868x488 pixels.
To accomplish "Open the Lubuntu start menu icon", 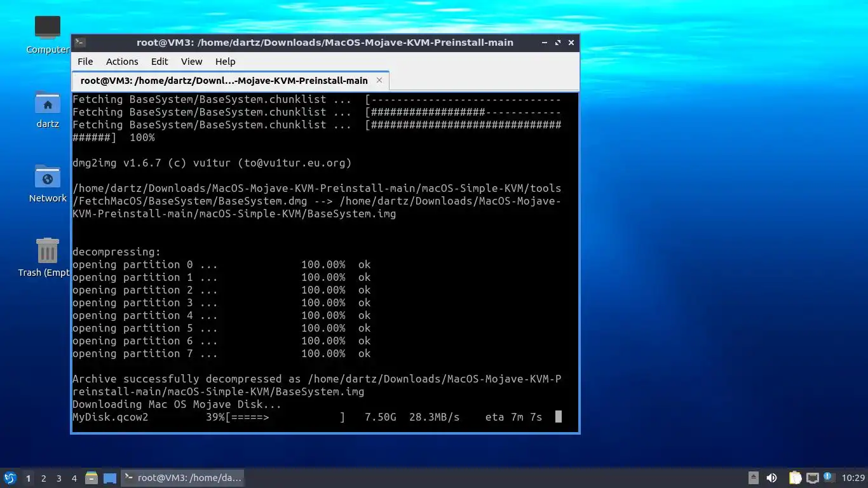I will pyautogui.click(x=10, y=478).
